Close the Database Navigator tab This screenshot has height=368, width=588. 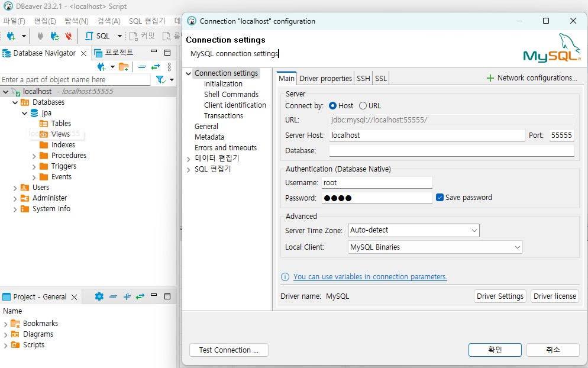coord(83,54)
